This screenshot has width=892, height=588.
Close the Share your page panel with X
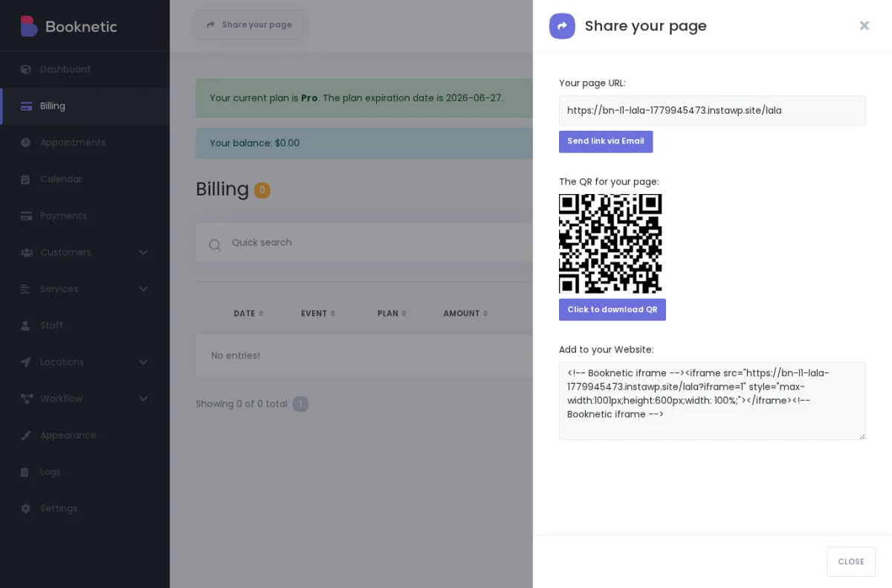coord(864,25)
